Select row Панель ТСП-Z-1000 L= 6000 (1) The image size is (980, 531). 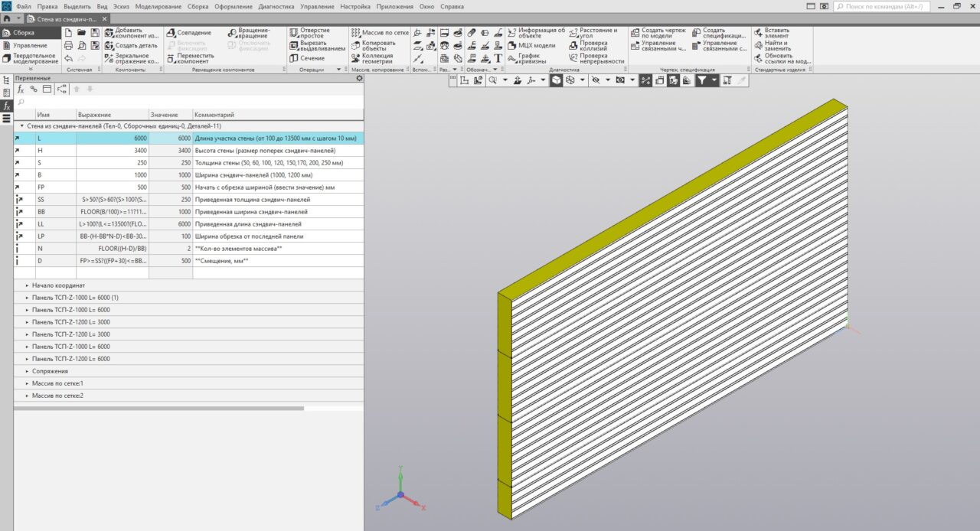pyautogui.click(x=188, y=298)
